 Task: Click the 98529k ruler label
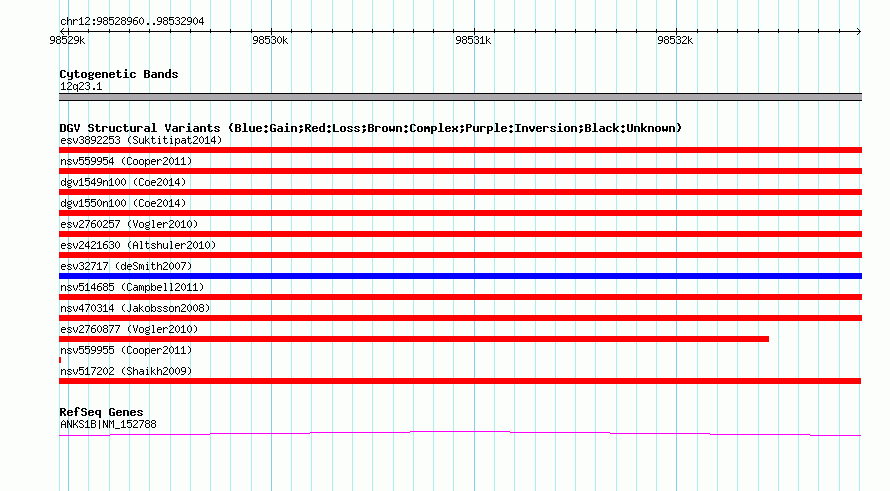click(x=67, y=40)
